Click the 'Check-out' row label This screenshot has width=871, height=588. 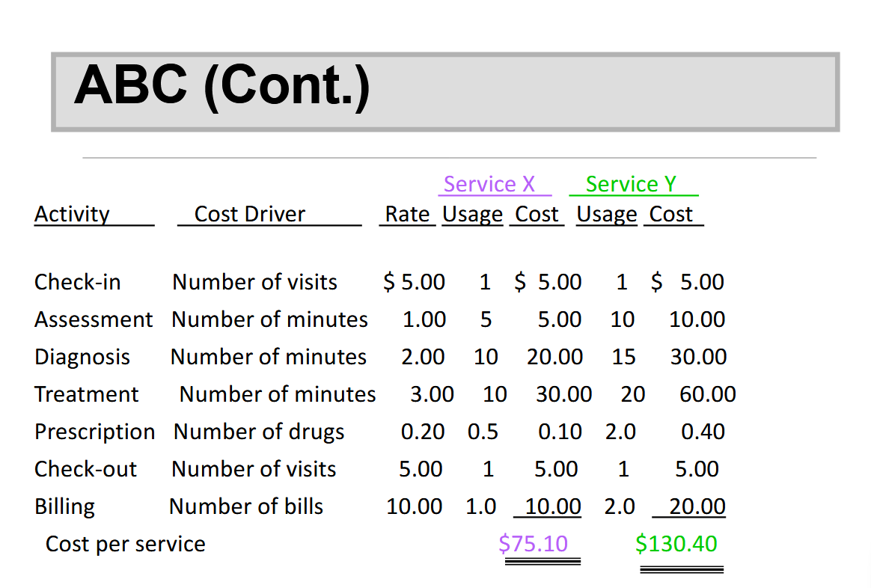click(x=85, y=469)
